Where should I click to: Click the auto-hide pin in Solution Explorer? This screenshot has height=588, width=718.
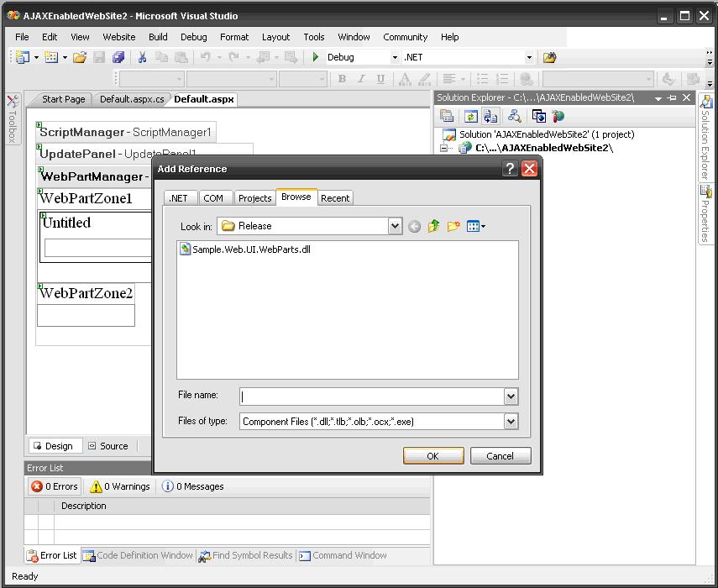point(672,97)
